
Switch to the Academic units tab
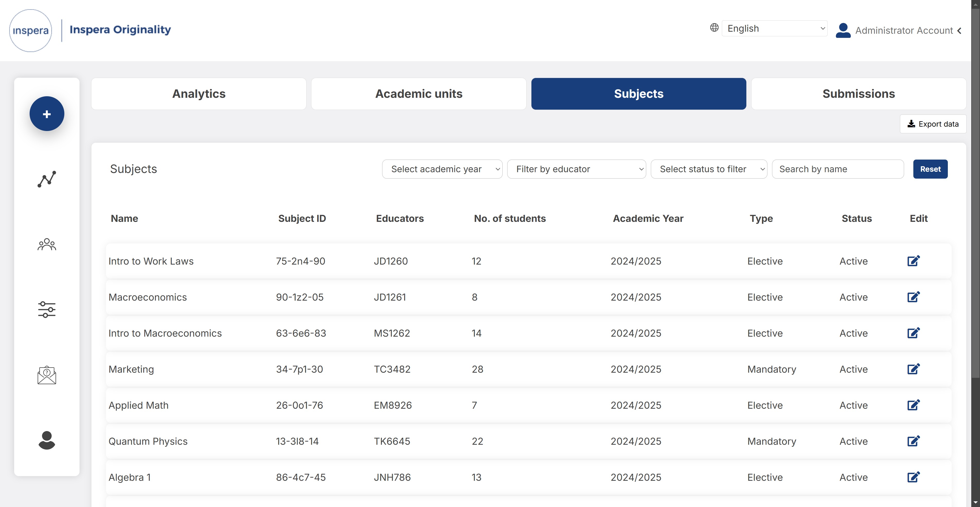point(418,94)
